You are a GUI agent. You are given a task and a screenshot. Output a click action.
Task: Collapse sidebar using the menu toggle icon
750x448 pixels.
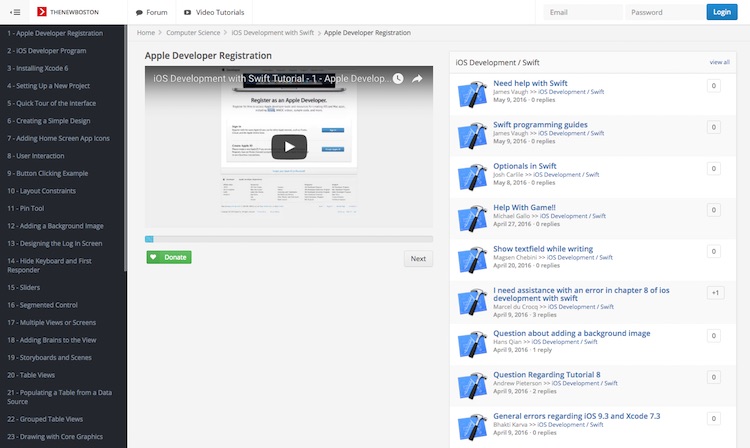[x=15, y=12]
